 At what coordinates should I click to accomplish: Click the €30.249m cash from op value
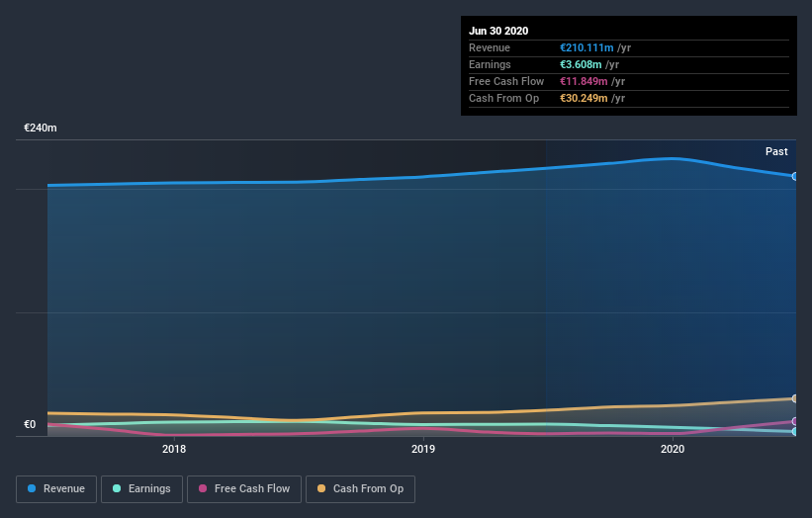pos(584,98)
